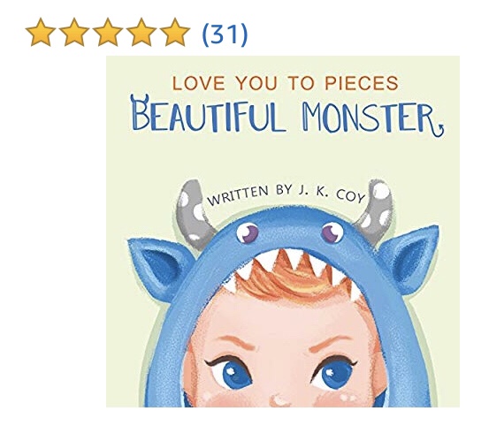Open the (31) customer reviews link
This screenshot has height=426, width=504.
(x=225, y=34)
